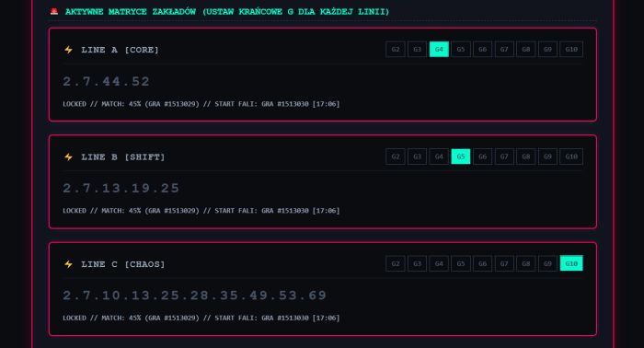Click the 'LINE B [SHIFT]' title
The width and height of the screenshot is (644, 348).
click(122, 157)
